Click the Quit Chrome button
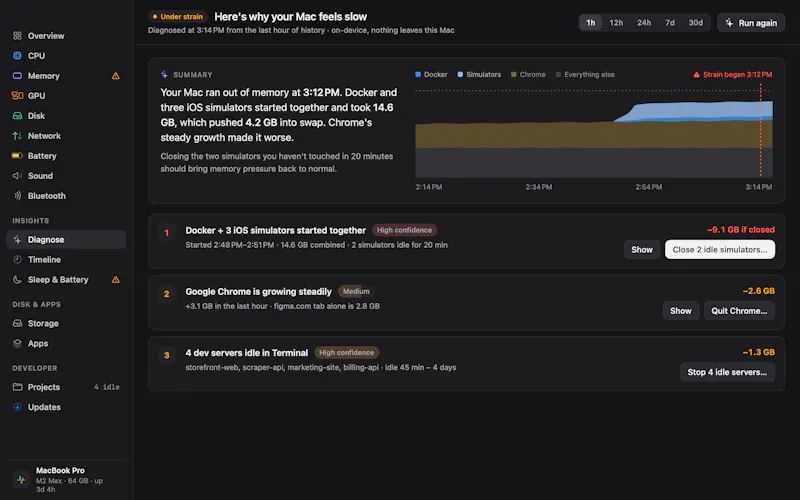Image resolution: width=800 pixels, height=500 pixels. point(739,311)
